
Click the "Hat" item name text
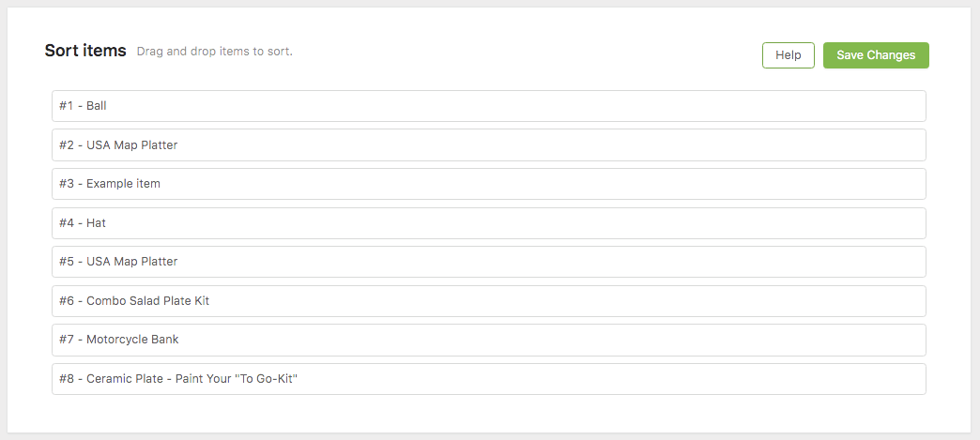click(x=97, y=222)
